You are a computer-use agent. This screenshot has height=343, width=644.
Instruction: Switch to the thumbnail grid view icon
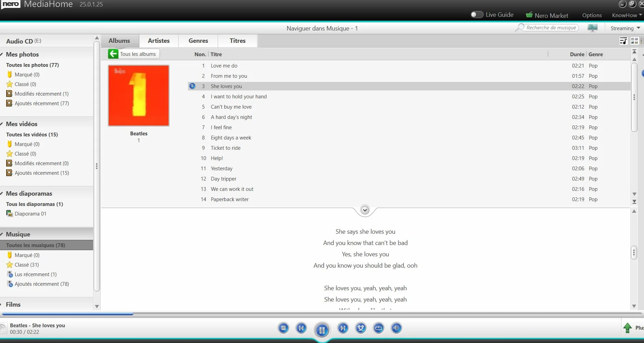coord(634,41)
